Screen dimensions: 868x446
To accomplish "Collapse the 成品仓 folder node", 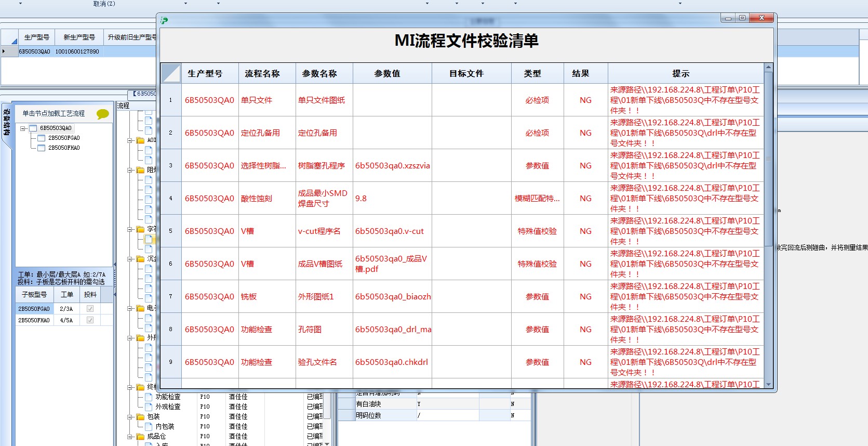I will pos(130,437).
